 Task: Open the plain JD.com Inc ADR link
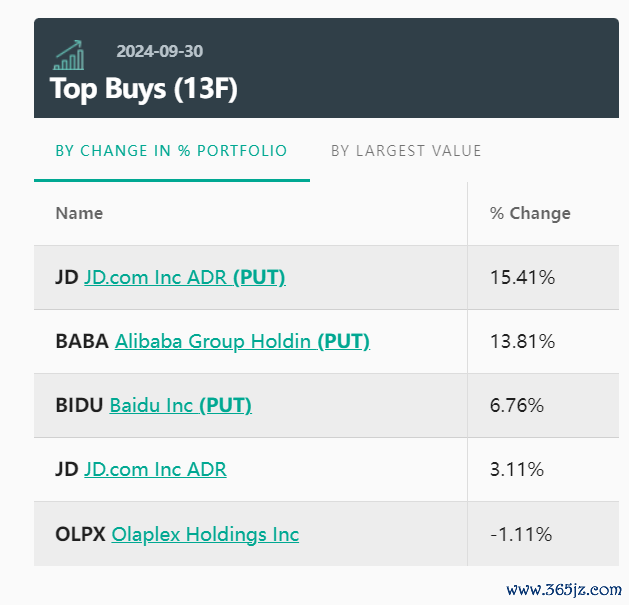click(x=155, y=469)
